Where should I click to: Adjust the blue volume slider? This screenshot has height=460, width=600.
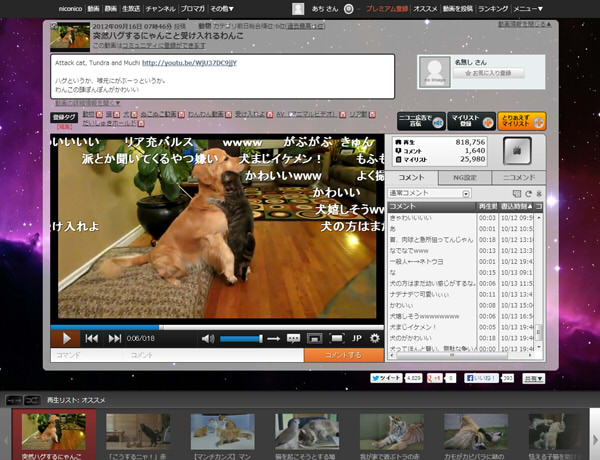[x=241, y=339]
